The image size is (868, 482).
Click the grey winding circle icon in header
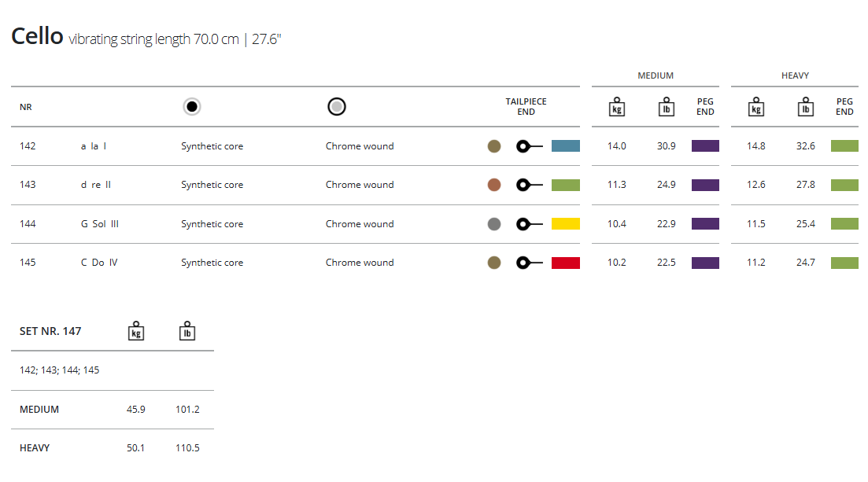pos(337,107)
